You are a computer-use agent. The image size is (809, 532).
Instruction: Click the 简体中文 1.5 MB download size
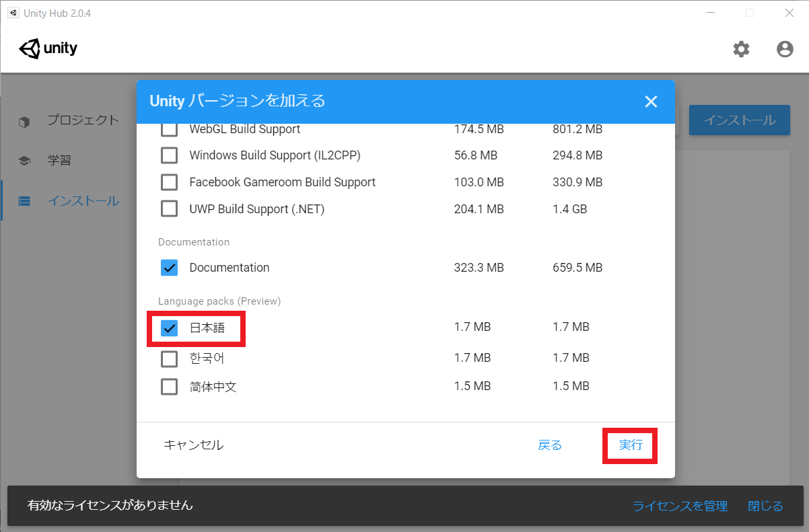(x=472, y=386)
